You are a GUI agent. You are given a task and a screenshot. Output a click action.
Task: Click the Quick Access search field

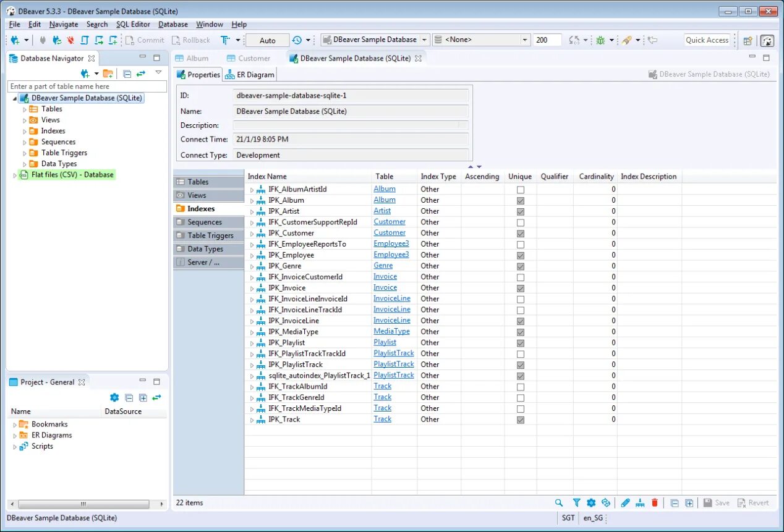tap(707, 40)
